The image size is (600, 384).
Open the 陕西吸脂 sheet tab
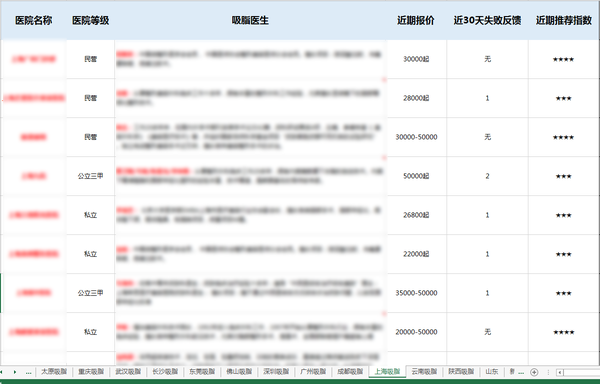pos(461,371)
